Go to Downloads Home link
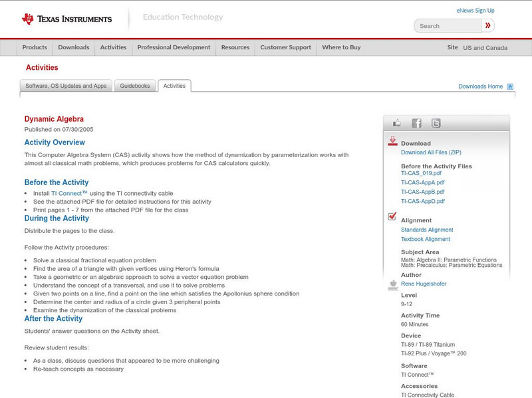Screen dimensions: 532x398 click(x=480, y=87)
